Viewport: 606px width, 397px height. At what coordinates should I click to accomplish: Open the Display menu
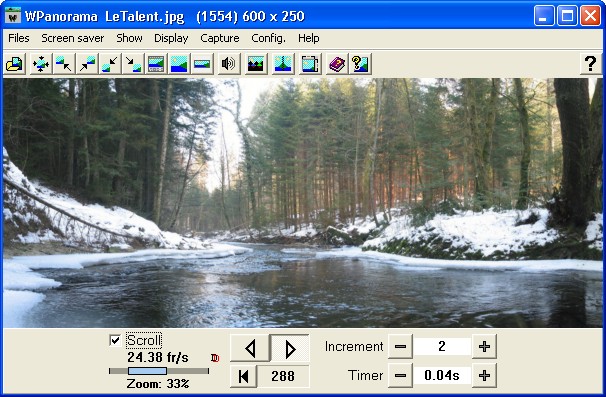[x=171, y=38]
